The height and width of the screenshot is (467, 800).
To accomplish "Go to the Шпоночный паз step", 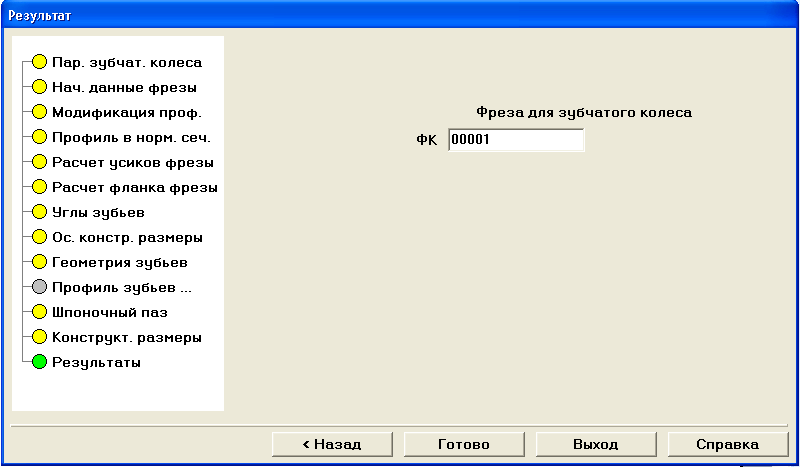I will (x=110, y=312).
